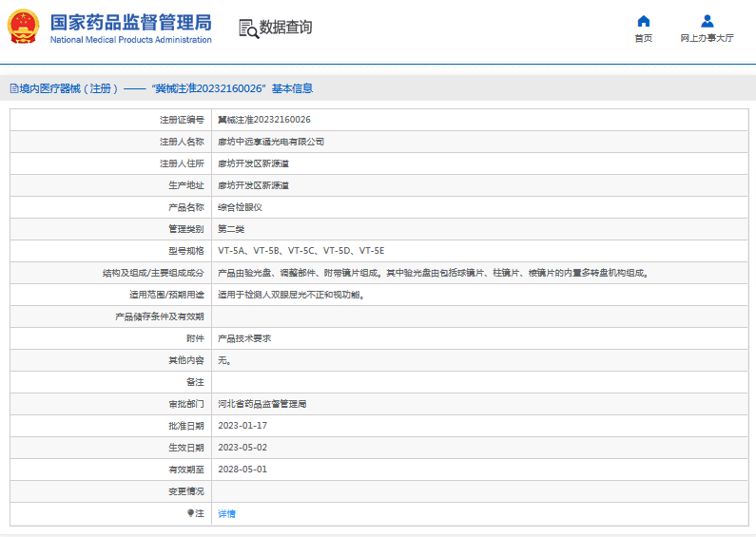Click the 数据查询 label
The height and width of the screenshot is (537, 756).
(285, 27)
